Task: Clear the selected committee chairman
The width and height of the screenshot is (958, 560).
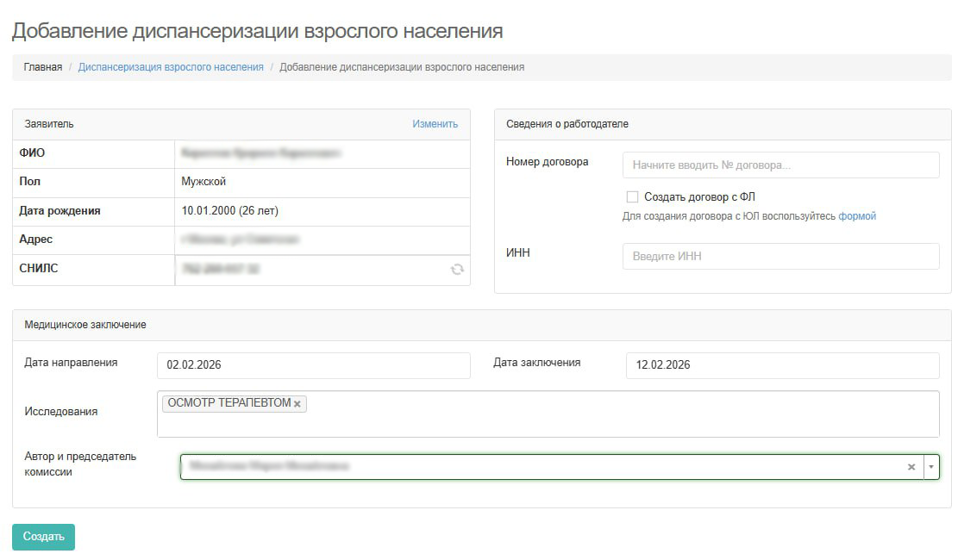Action: point(911,466)
